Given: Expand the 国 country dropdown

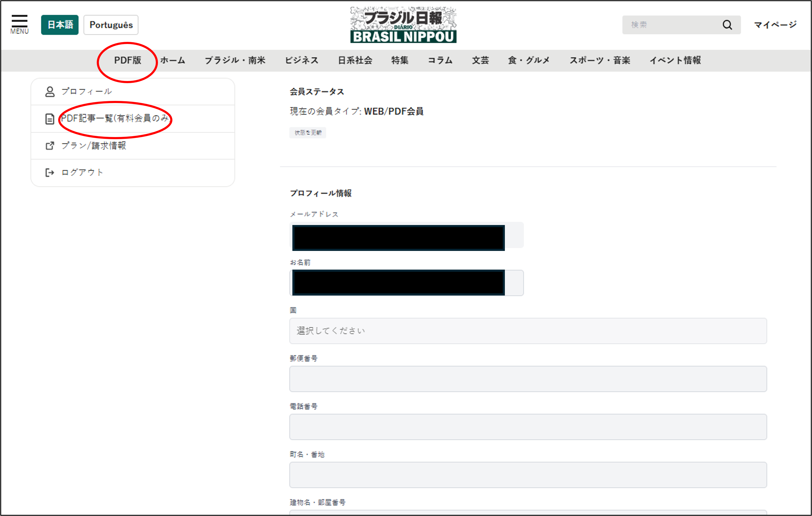Looking at the screenshot, I should click(x=528, y=331).
